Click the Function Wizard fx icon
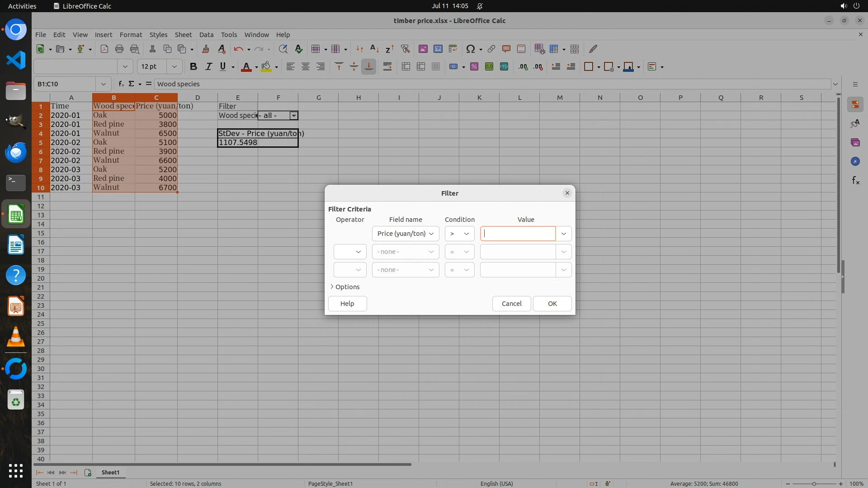The width and height of the screenshot is (868, 488). [x=121, y=84]
